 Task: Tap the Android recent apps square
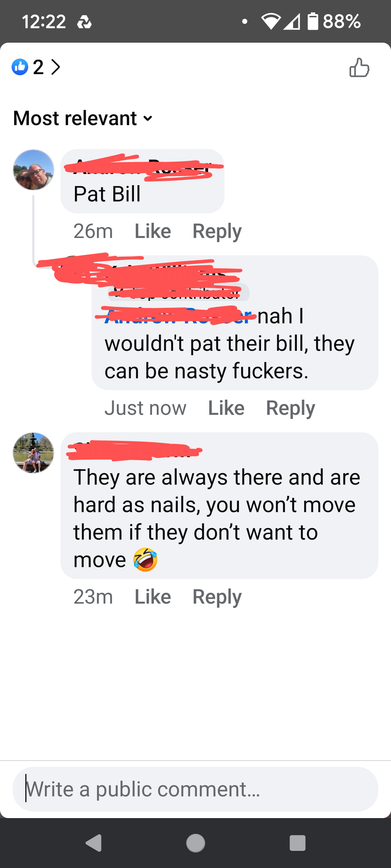tap(298, 843)
